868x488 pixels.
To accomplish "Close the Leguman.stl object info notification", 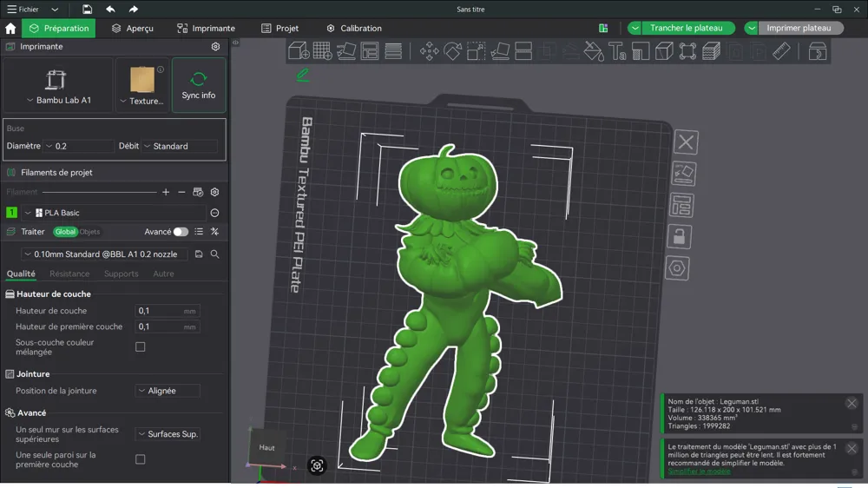I will (x=852, y=403).
